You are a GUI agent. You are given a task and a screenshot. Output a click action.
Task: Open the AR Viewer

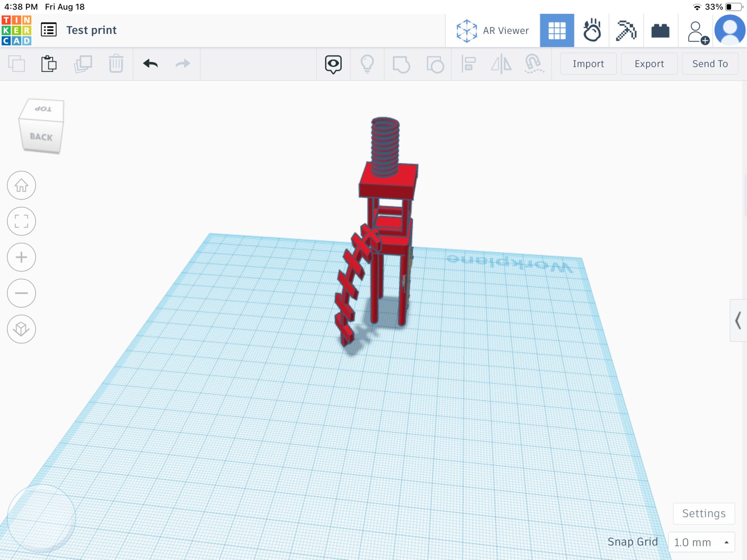click(492, 30)
